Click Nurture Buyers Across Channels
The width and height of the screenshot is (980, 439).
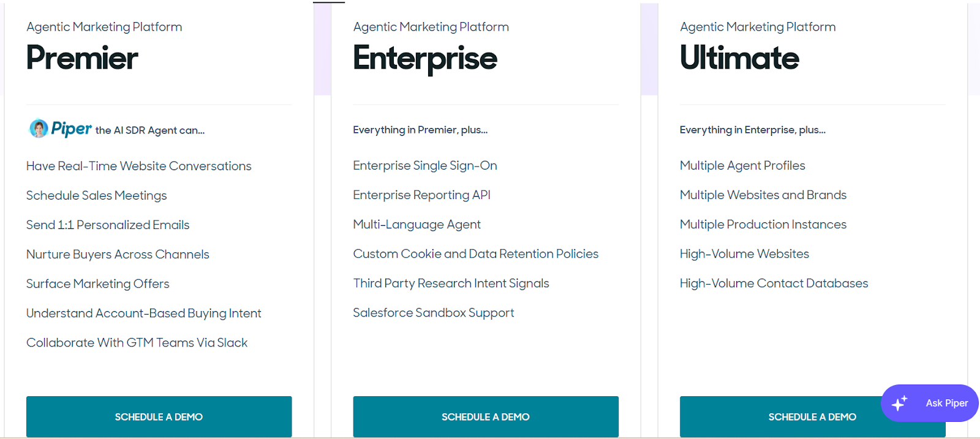(118, 254)
